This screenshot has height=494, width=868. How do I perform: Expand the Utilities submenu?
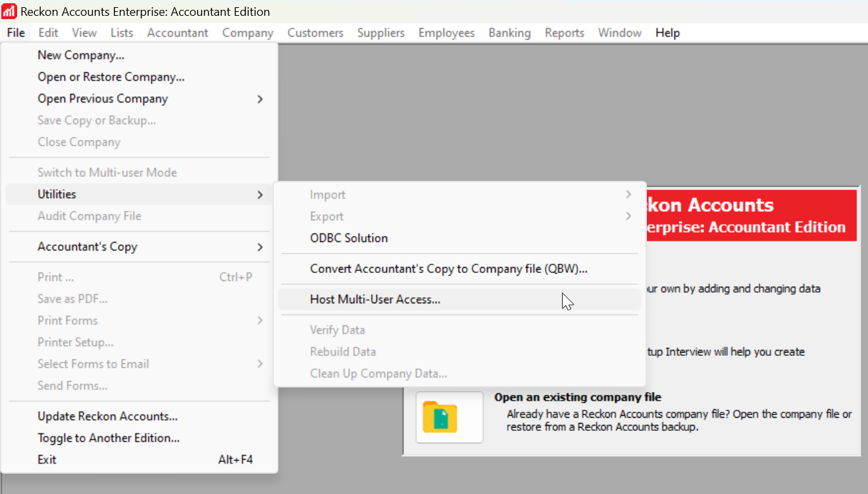click(x=139, y=194)
